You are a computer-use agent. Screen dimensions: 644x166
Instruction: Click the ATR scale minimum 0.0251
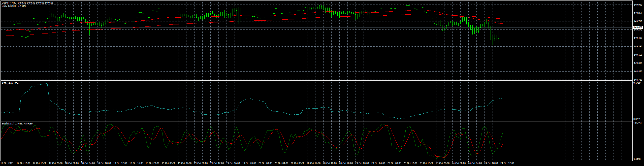637,119
